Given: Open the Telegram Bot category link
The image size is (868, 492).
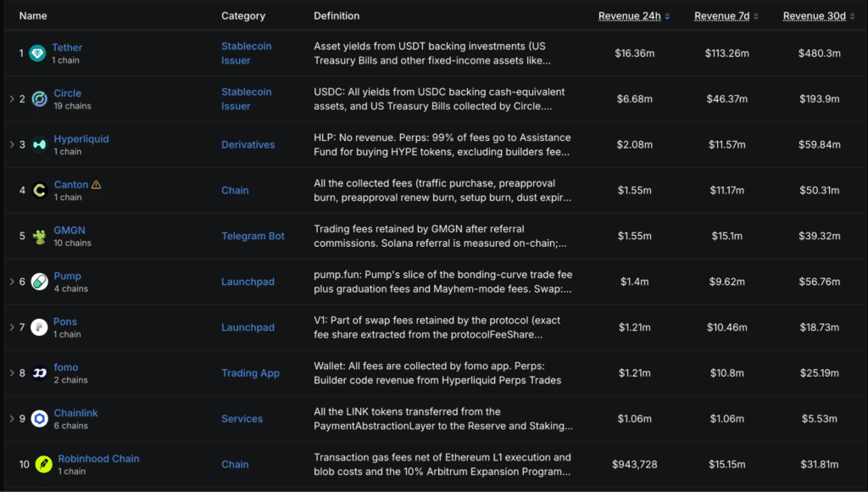Looking at the screenshot, I should coord(253,236).
